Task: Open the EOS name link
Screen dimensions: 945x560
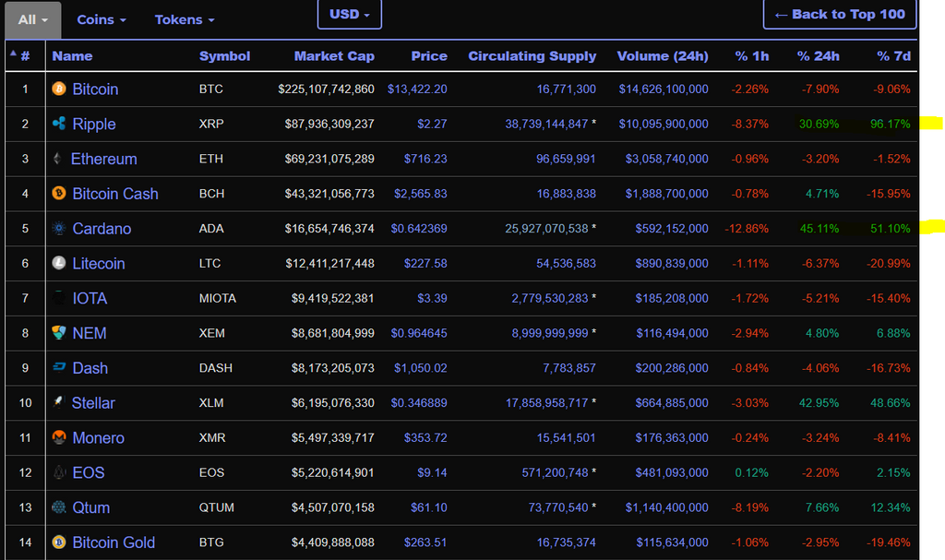Action: click(89, 473)
